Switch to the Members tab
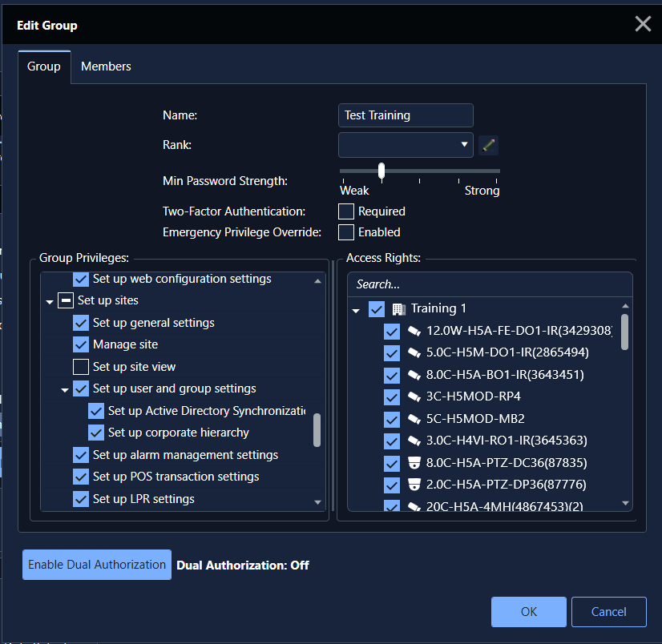Image resolution: width=662 pixels, height=644 pixels. [106, 66]
